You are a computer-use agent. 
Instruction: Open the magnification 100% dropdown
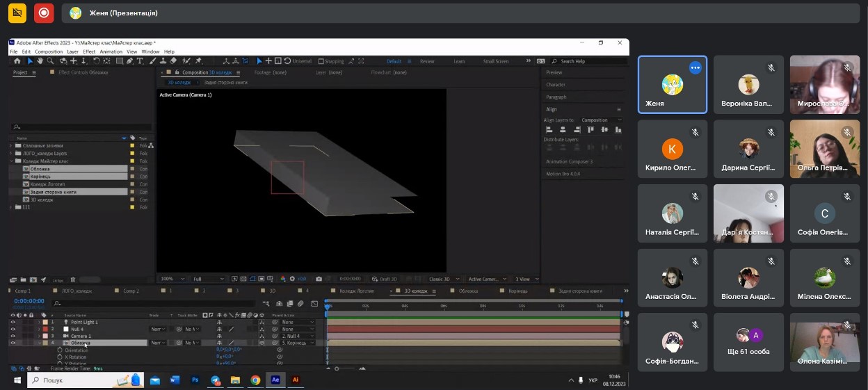[172, 279]
